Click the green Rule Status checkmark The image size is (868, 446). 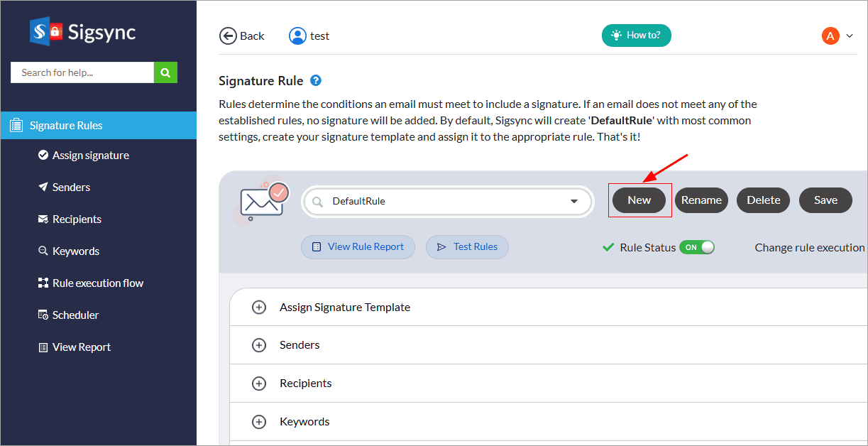(608, 247)
